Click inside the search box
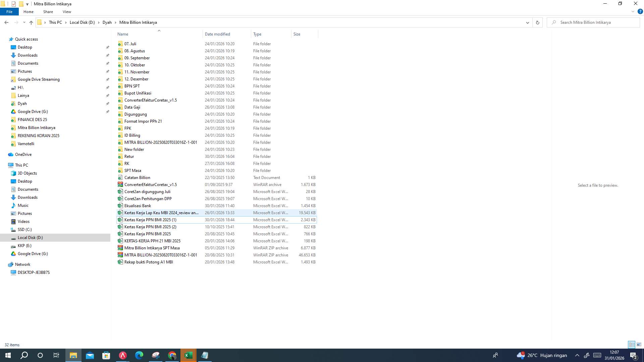644x362 pixels. [594, 22]
